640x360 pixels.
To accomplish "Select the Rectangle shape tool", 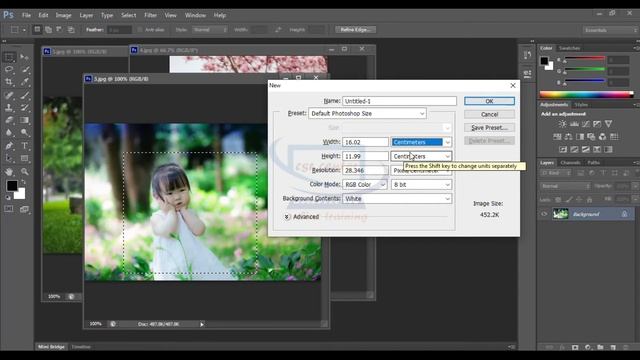I will [24, 158].
